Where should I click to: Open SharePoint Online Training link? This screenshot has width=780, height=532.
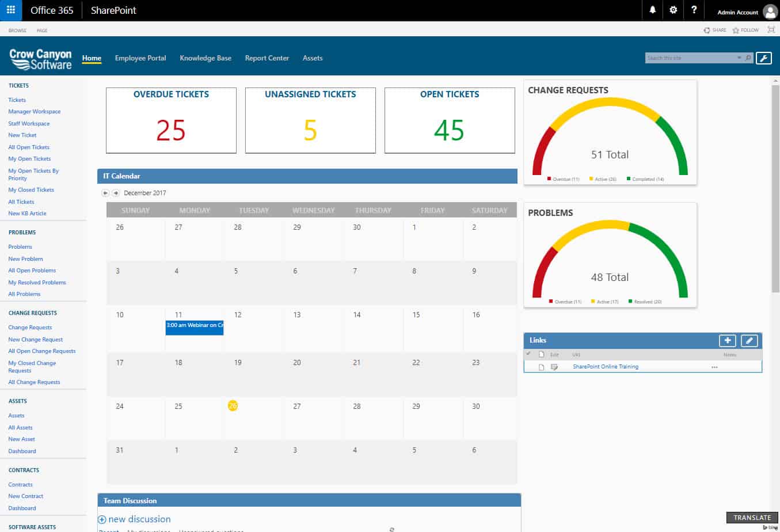click(x=606, y=367)
